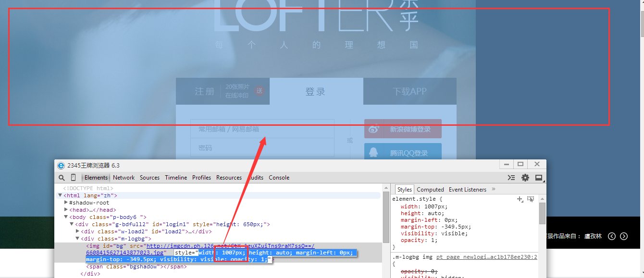Collapse the div id="login1" node
The image size is (644, 278).
point(72,224)
